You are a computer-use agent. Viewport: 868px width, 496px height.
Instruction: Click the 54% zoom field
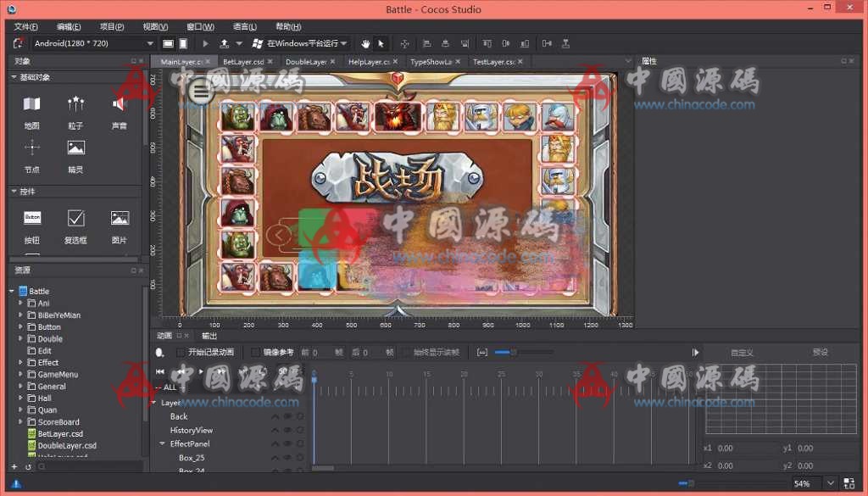coord(807,483)
